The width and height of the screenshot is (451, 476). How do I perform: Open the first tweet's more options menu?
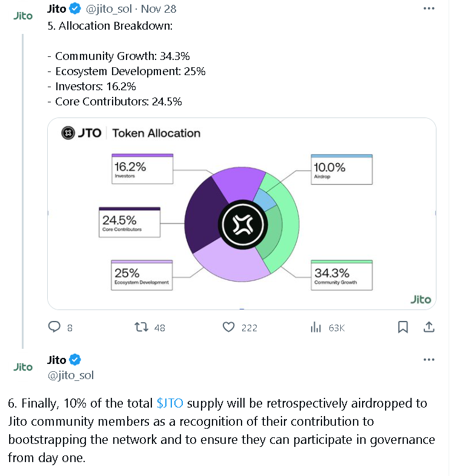[429, 9]
